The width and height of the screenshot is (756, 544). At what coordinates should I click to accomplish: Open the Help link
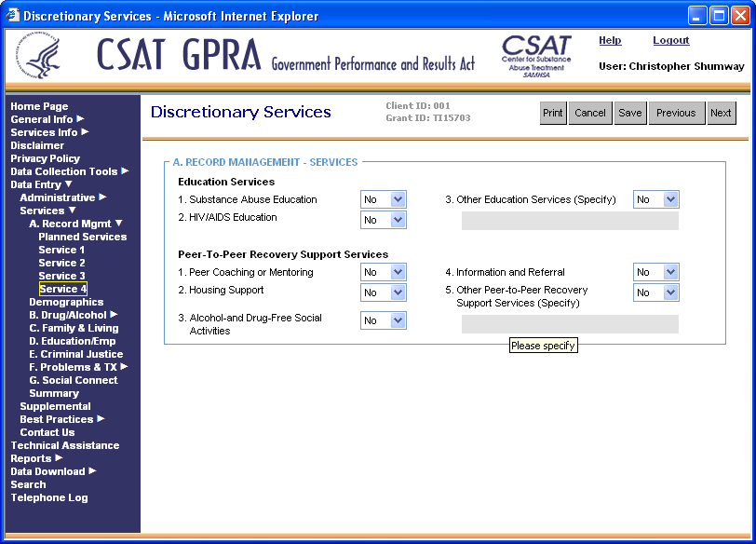(610, 41)
